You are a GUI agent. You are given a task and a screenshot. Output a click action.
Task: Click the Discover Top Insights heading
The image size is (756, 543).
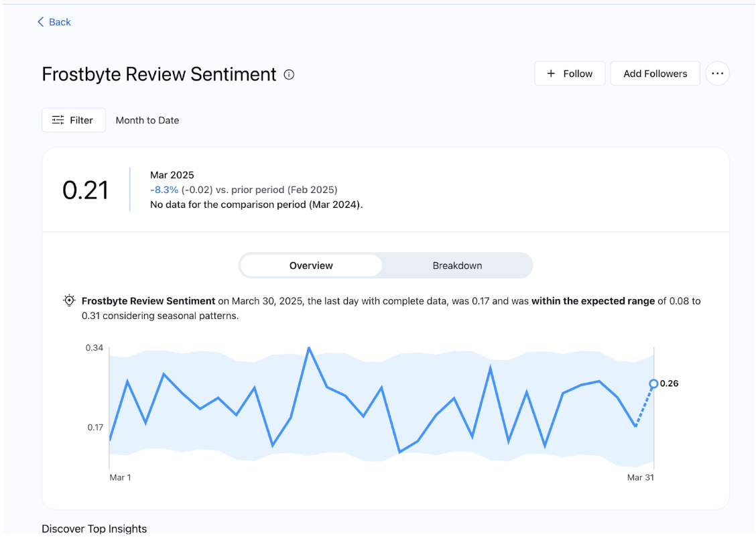(x=94, y=529)
